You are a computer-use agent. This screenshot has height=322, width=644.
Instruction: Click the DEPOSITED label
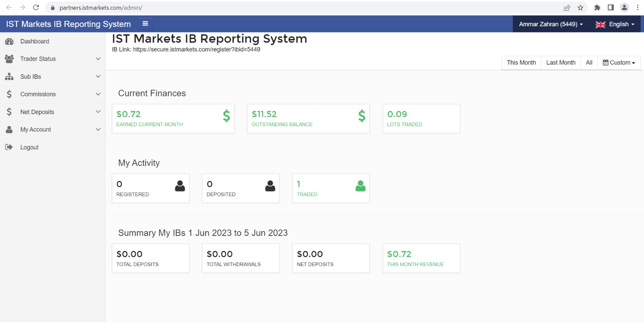[x=221, y=194]
